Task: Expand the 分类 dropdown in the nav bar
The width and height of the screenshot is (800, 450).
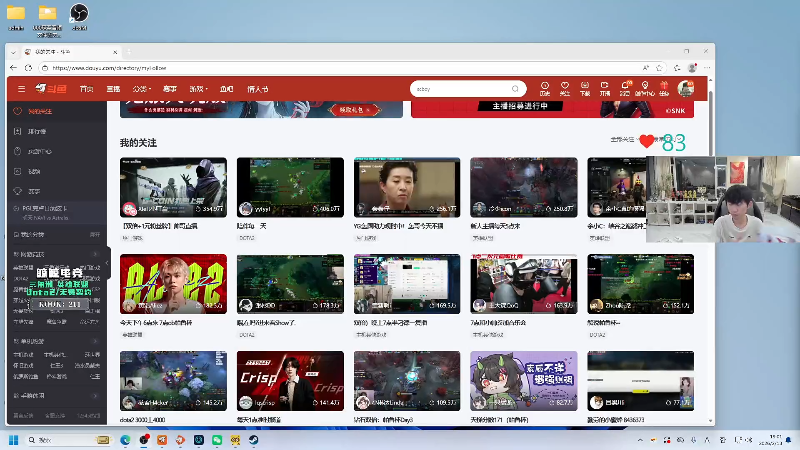Action: (x=141, y=89)
